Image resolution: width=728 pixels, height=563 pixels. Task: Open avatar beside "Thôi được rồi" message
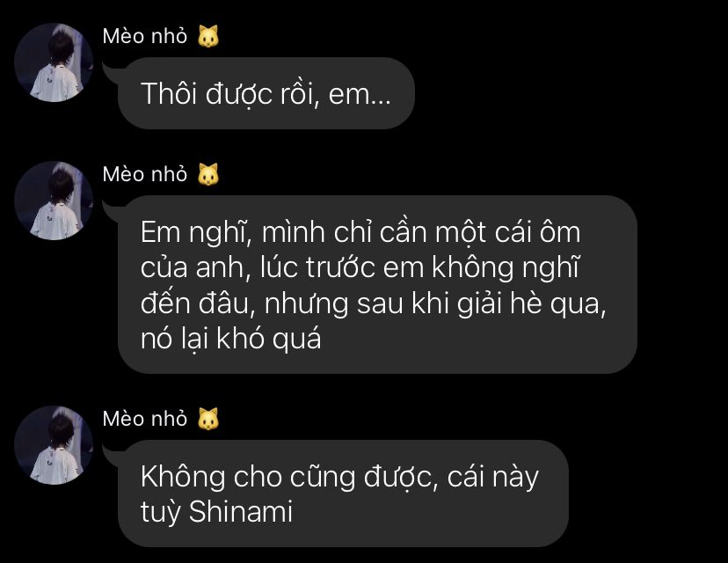pos(54,62)
